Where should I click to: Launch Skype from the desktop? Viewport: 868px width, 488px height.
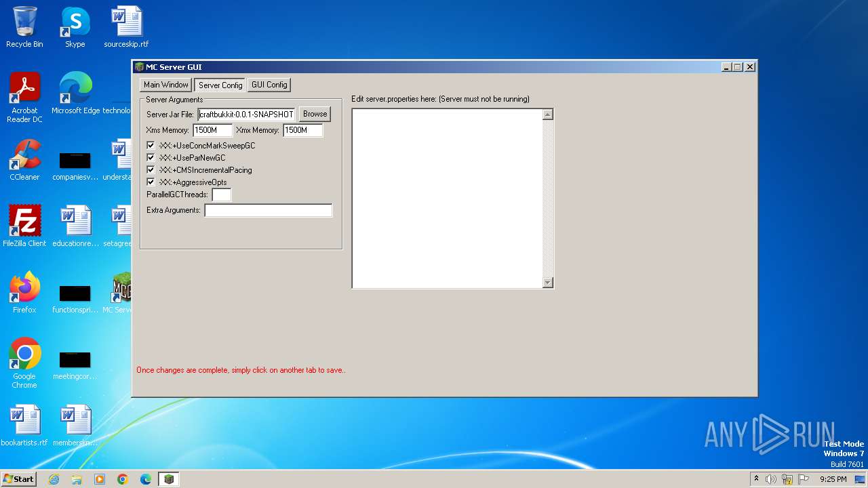tap(75, 27)
